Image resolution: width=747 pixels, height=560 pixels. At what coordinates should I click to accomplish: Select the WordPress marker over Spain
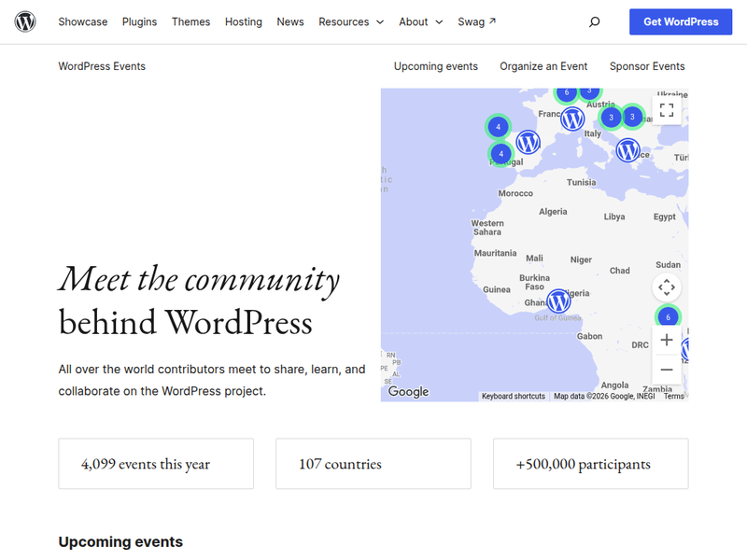(x=528, y=142)
